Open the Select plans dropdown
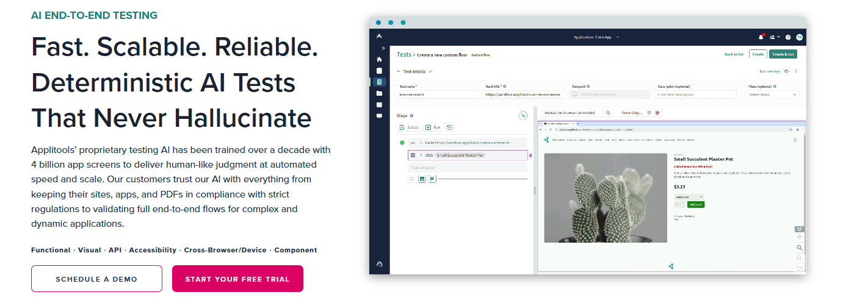The height and width of the screenshot is (303, 868). point(773,94)
